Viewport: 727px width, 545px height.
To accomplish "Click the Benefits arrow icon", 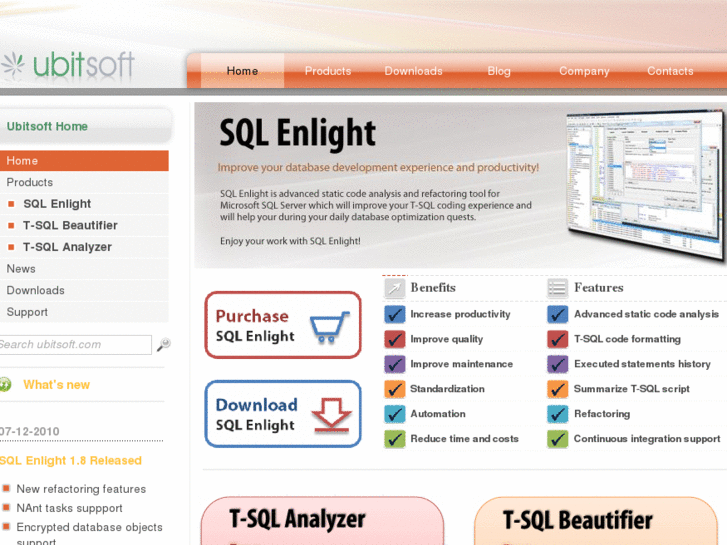I will [x=395, y=288].
